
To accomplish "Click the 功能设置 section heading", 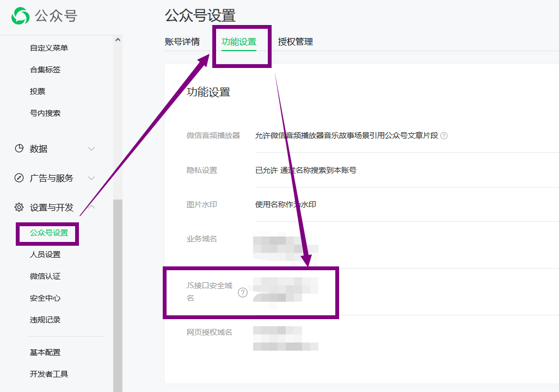I will tap(208, 92).
